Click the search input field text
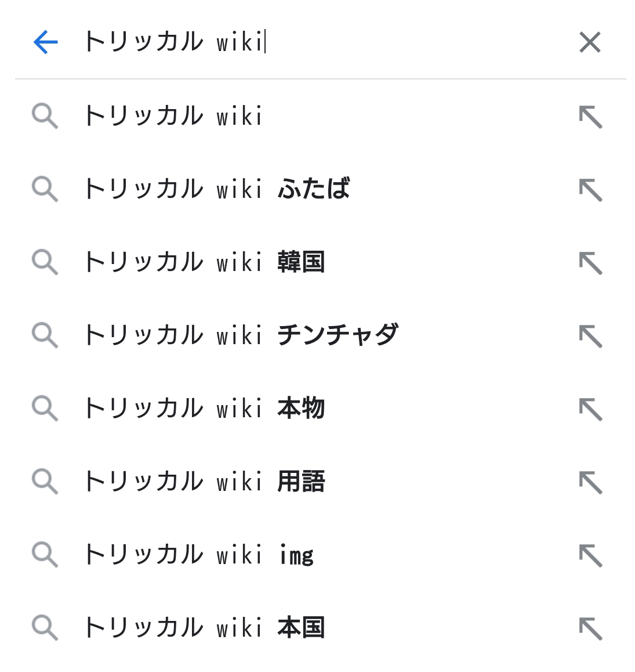This screenshot has width=635, height=672. point(174,42)
